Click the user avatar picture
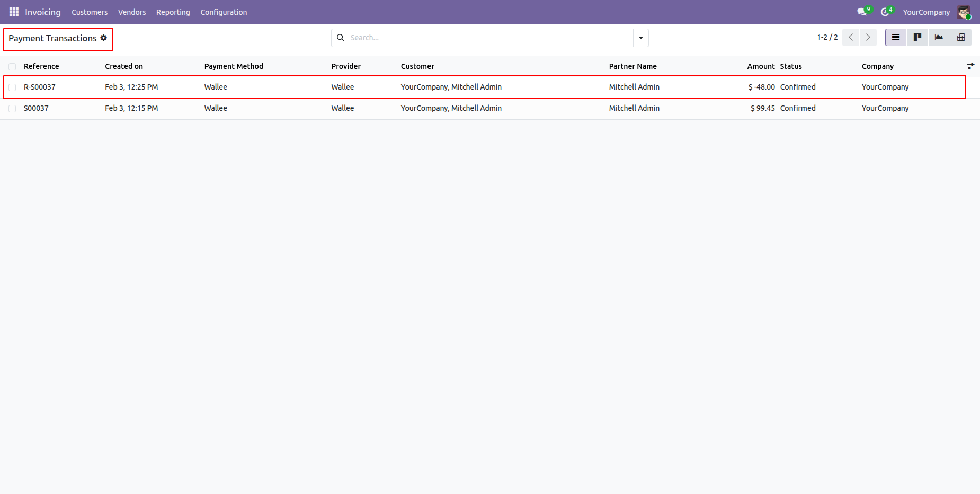 964,12
